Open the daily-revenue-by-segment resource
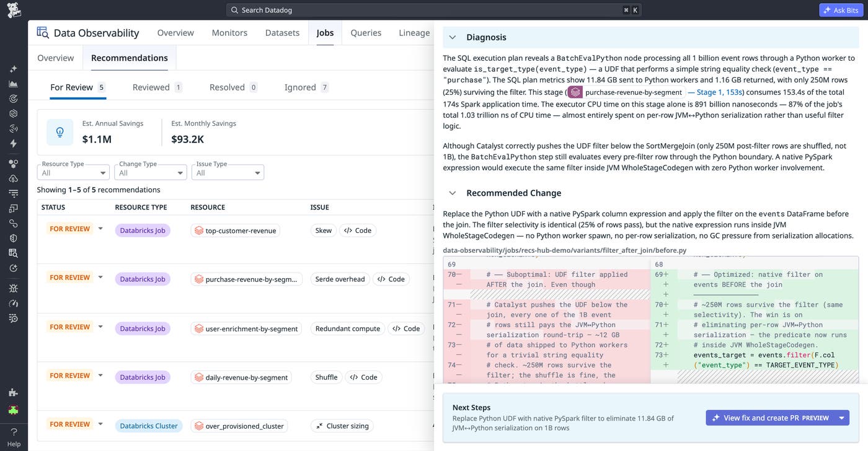This screenshot has width=868, height=451. (241, 377)
